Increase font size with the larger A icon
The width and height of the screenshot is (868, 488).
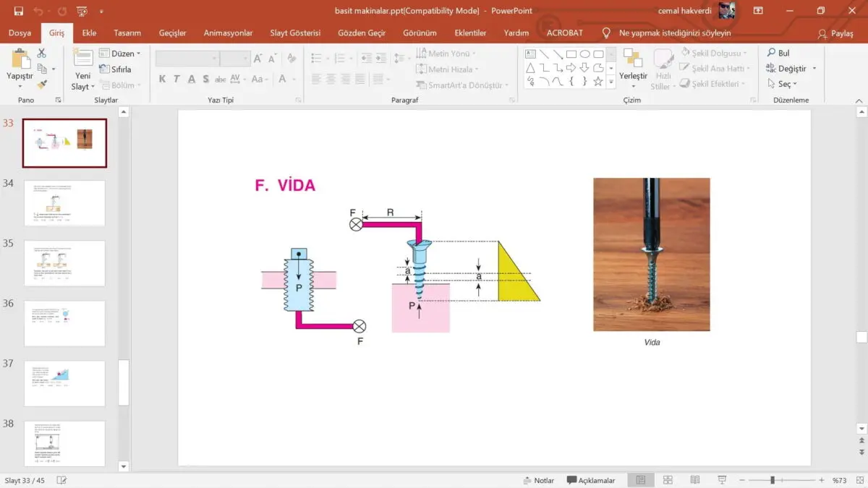tap(258, 59)
